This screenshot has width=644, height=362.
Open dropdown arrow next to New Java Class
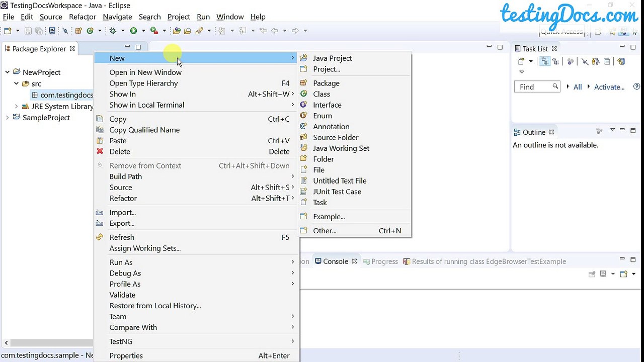(100, 31)
